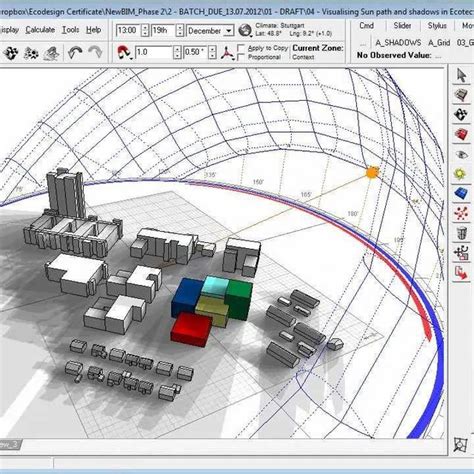
Task: Click the 13:00 time input field
Action: [128, 31]
